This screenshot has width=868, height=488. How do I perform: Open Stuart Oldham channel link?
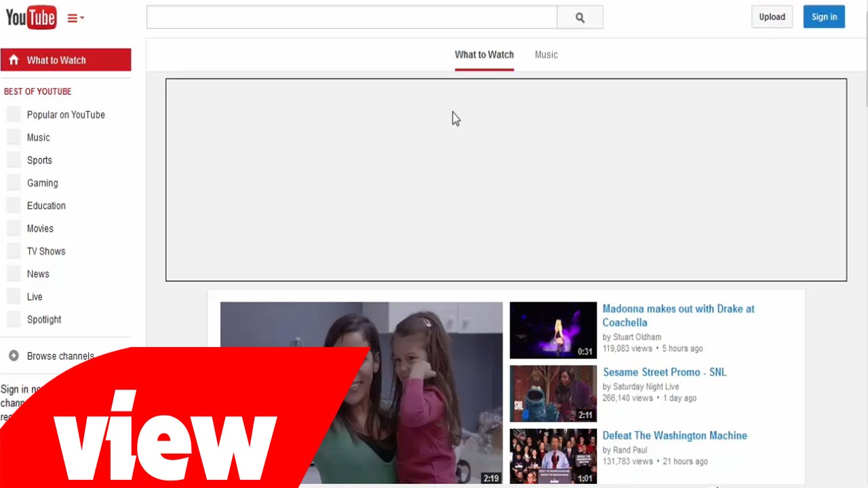(637, 337)
